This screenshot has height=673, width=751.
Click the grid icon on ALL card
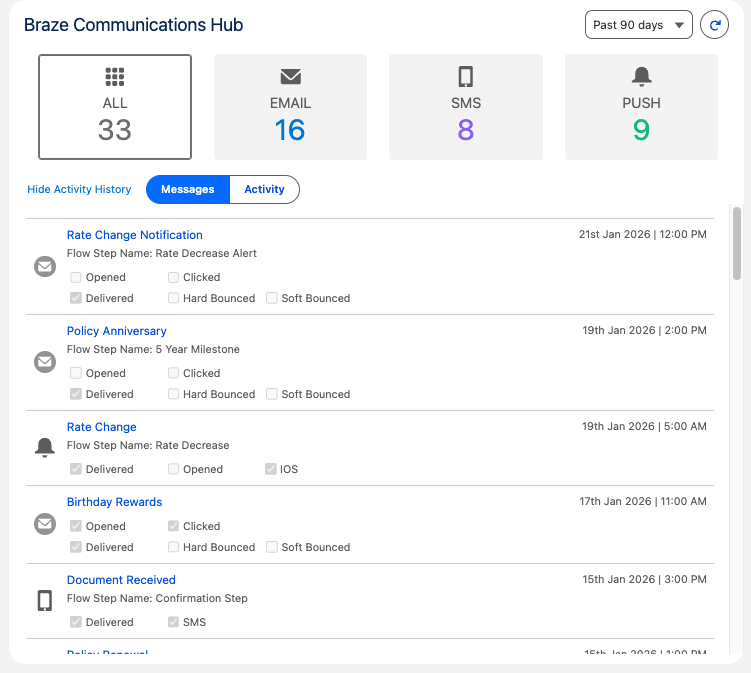click(x=115, y=77)
